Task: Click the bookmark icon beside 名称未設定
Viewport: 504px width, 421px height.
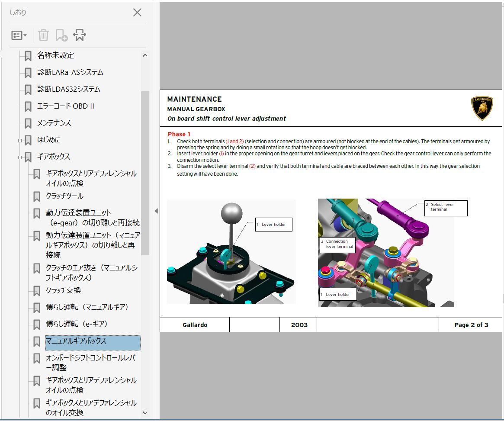Action: 28,55
